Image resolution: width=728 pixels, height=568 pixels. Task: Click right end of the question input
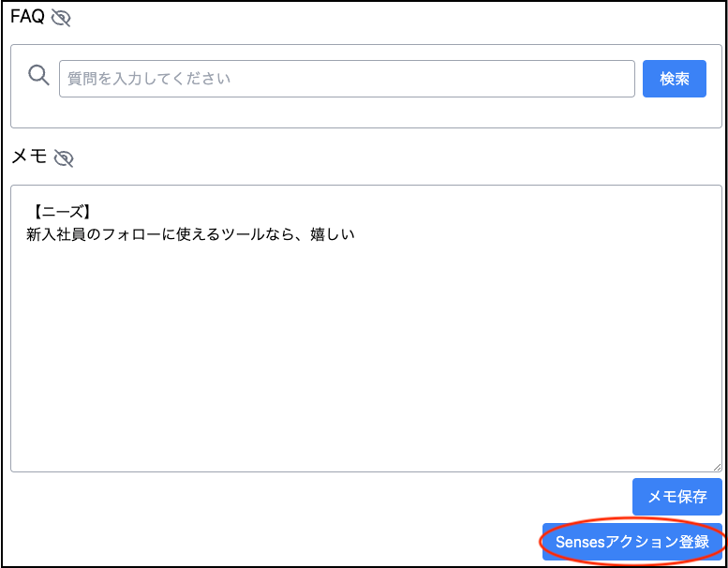(x=618, y=79)
